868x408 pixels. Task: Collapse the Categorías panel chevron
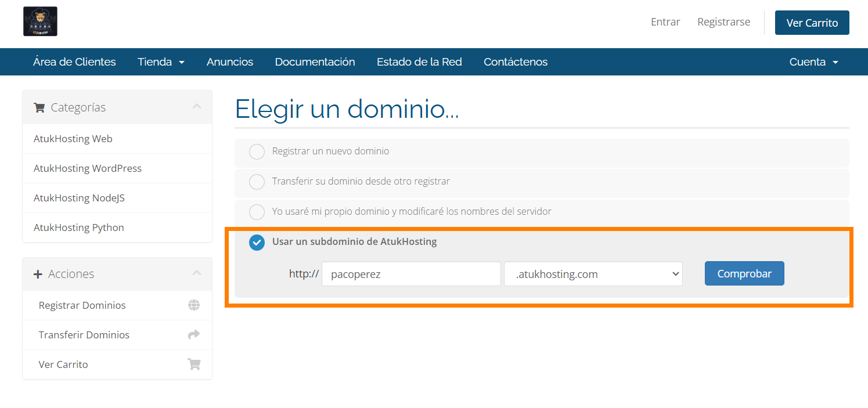coord(197,107)
